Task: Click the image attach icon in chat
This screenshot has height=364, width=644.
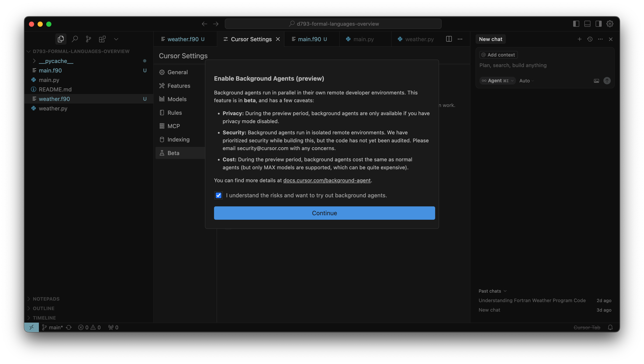Action: pos(596,81)
